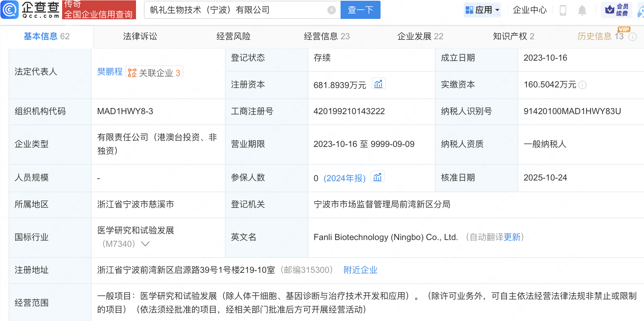
Task: Open the 应用 dropdown menu
Action: click(x=482, y=10)
